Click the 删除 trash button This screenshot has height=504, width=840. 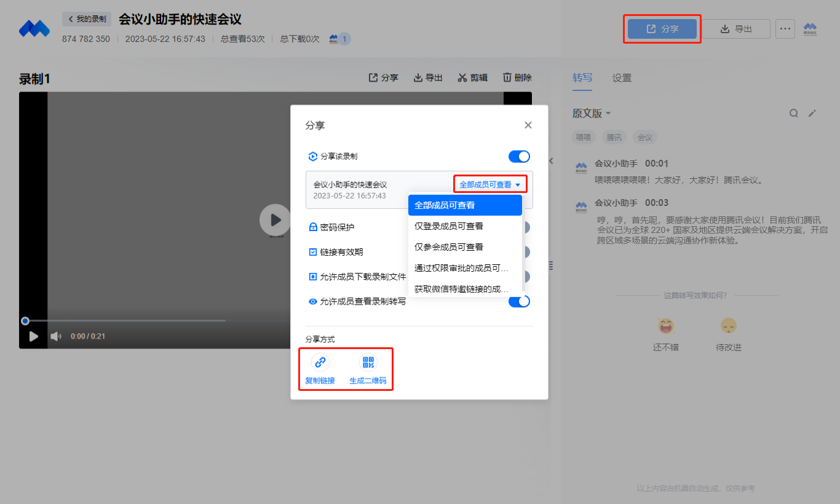tap(517, 77)
